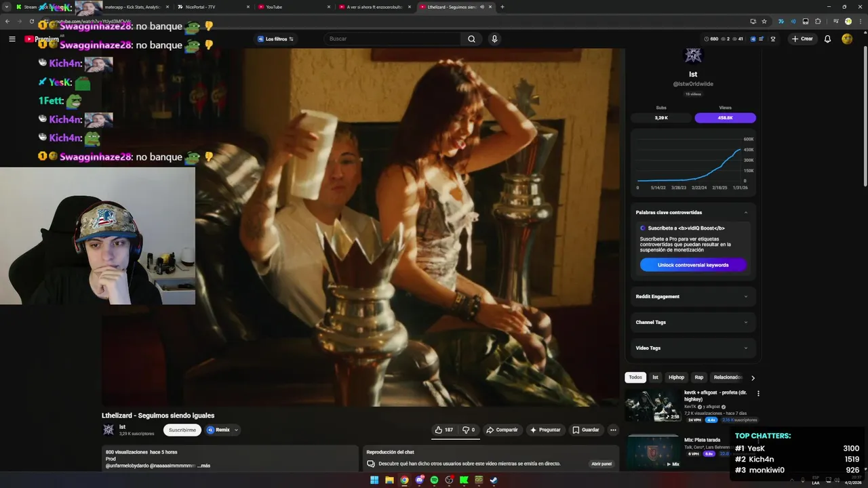Open the Remix dropdown
868x488 pixels.
(x=222, y=430)
